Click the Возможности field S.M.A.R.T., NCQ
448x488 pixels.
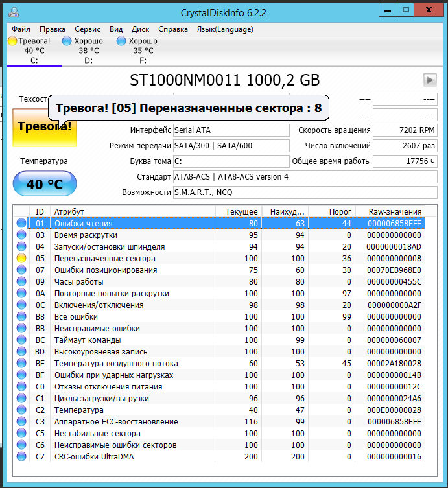305,192
